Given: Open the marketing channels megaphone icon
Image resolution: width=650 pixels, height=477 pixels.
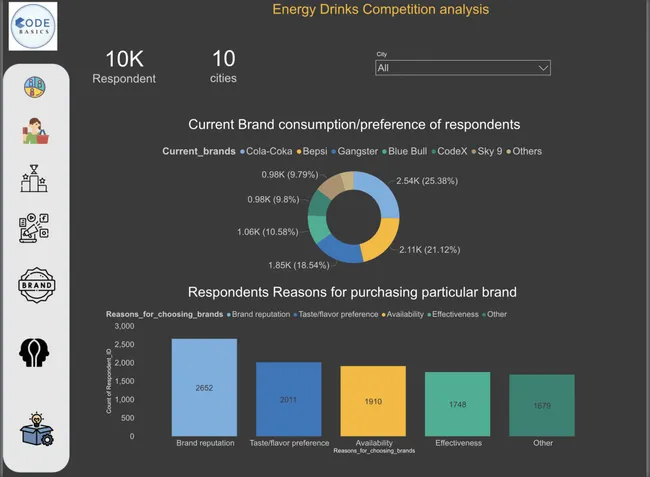Looking at the screenshot, I should point(34,228).
